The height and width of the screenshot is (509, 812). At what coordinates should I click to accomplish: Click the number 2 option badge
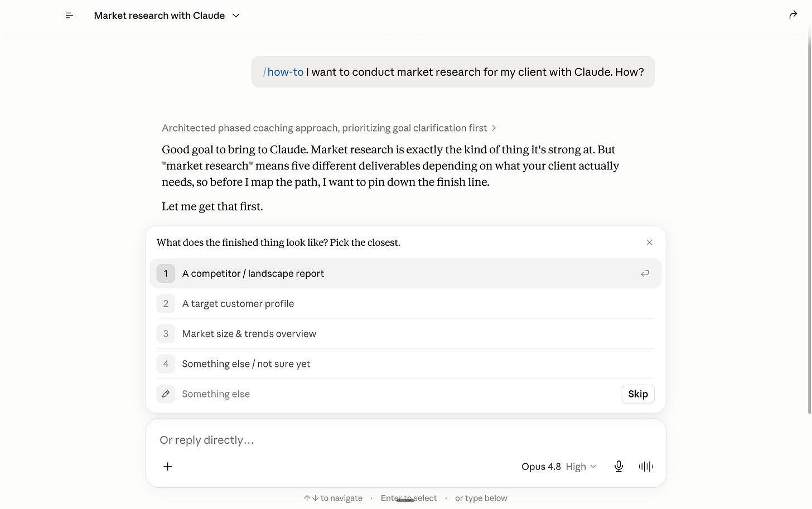[x=166, y=304]
